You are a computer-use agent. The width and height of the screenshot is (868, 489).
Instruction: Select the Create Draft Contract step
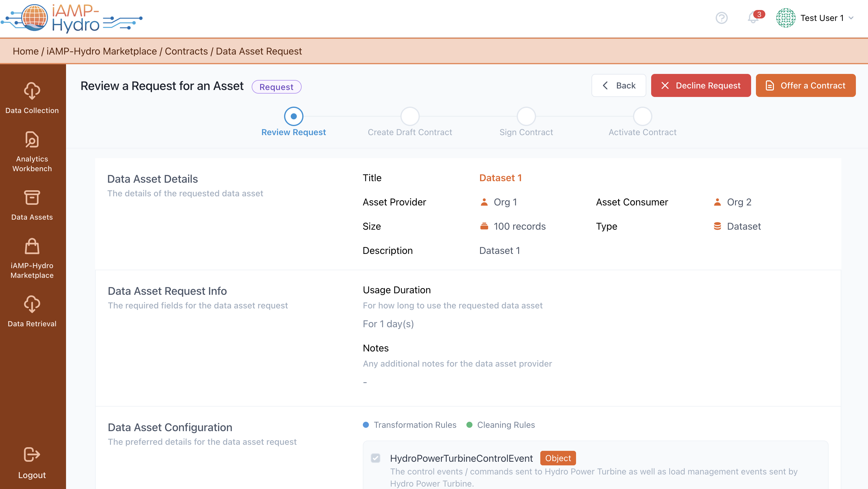pos(410,116)
